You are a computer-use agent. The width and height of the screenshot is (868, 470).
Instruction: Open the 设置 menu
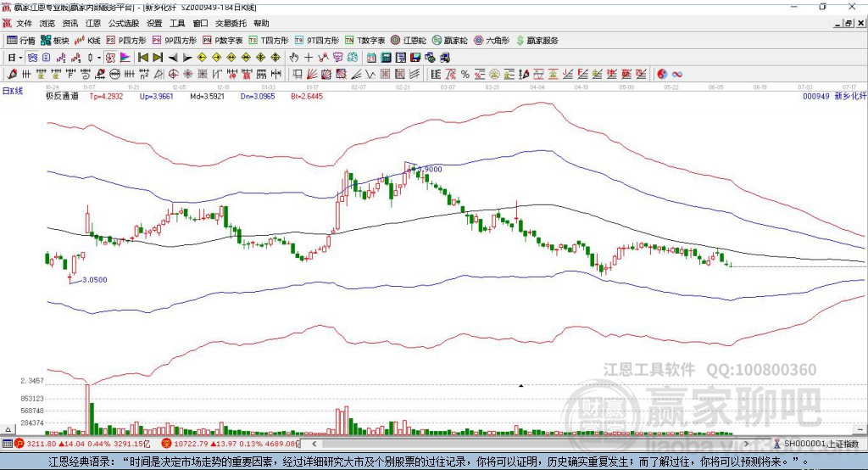tap(154, 23)
